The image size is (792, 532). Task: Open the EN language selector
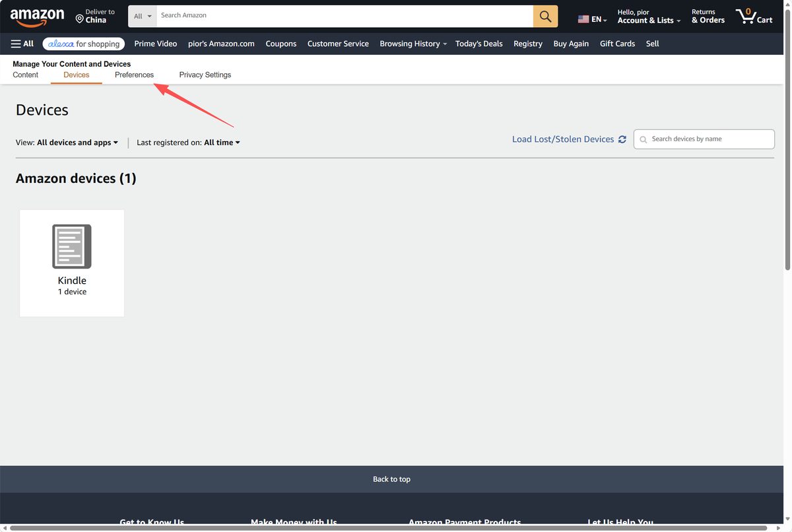pyautogui.click(x=592, y=19)
